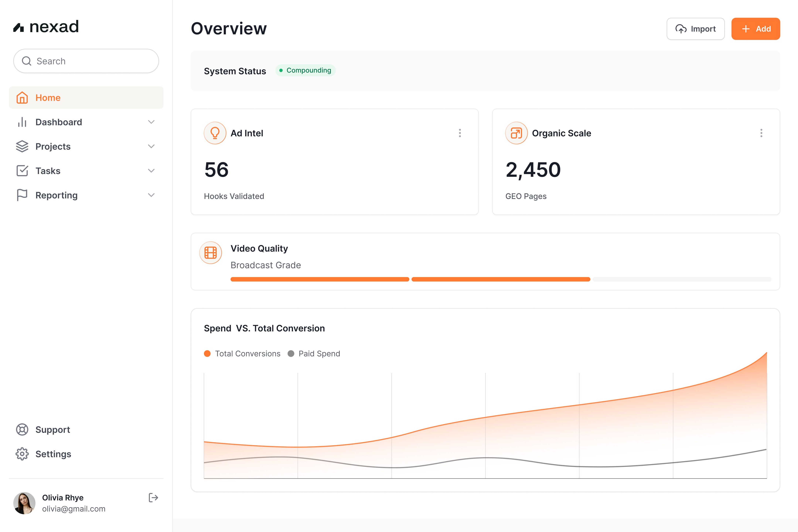The height and width of the screenshot is (532, 798).
Task: Expand the Projects submenu chevron
Action: 151,146
